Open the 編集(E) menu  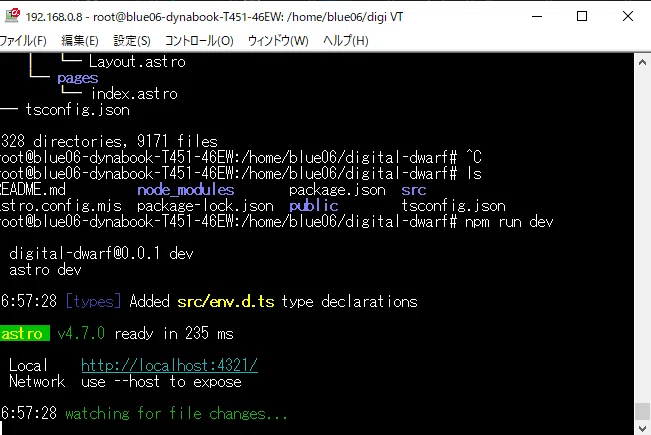[80, 41]
